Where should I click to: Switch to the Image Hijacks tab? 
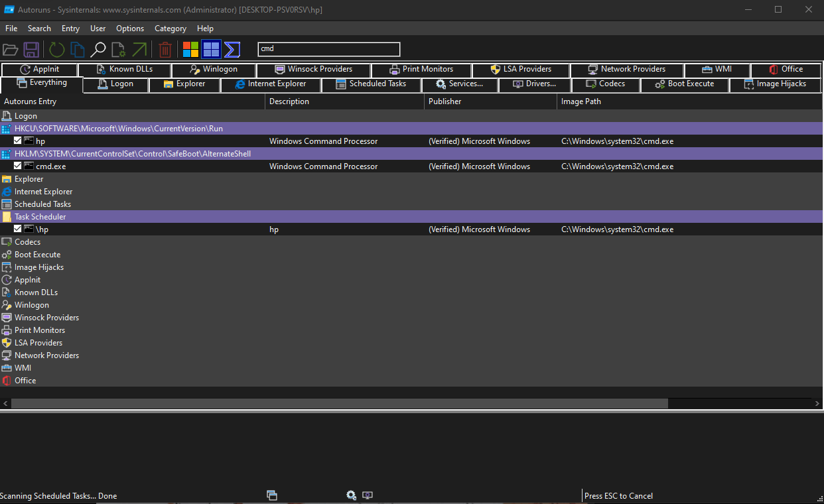click(776, 84)
